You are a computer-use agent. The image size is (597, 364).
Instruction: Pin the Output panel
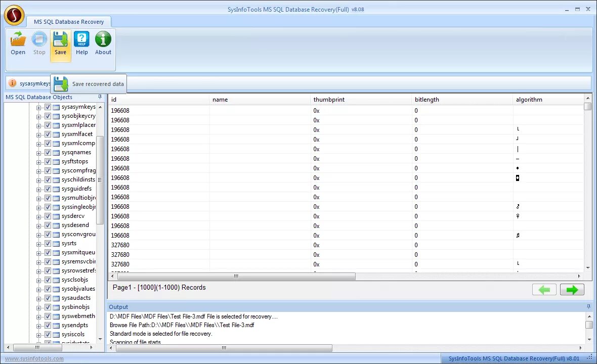[x=588, y=306]
